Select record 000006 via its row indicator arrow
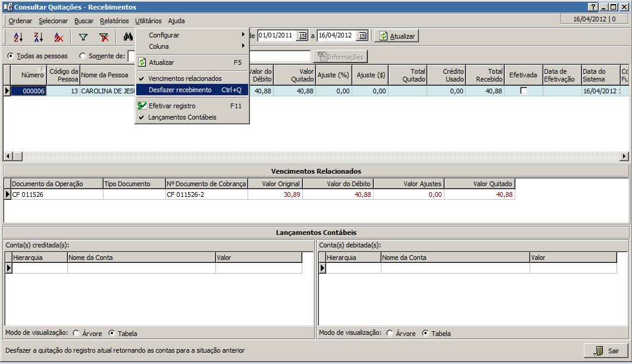 pos(7,91)
